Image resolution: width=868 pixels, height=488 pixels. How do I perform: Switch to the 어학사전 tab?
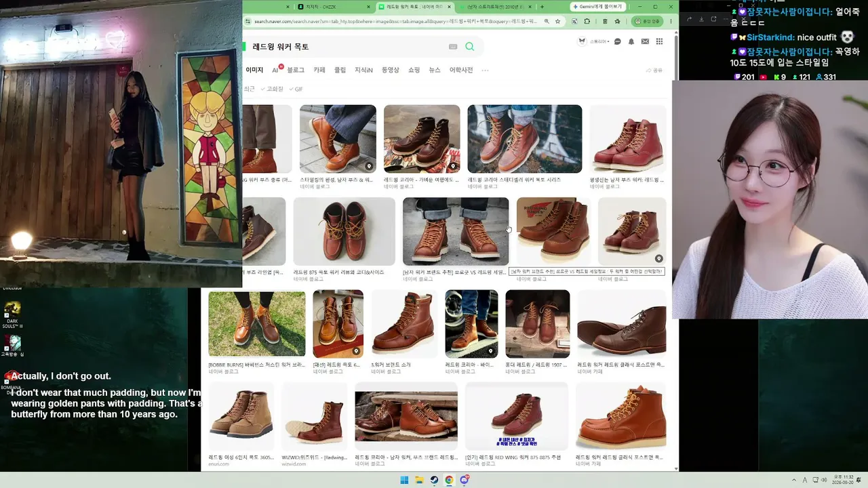(460, 70)
